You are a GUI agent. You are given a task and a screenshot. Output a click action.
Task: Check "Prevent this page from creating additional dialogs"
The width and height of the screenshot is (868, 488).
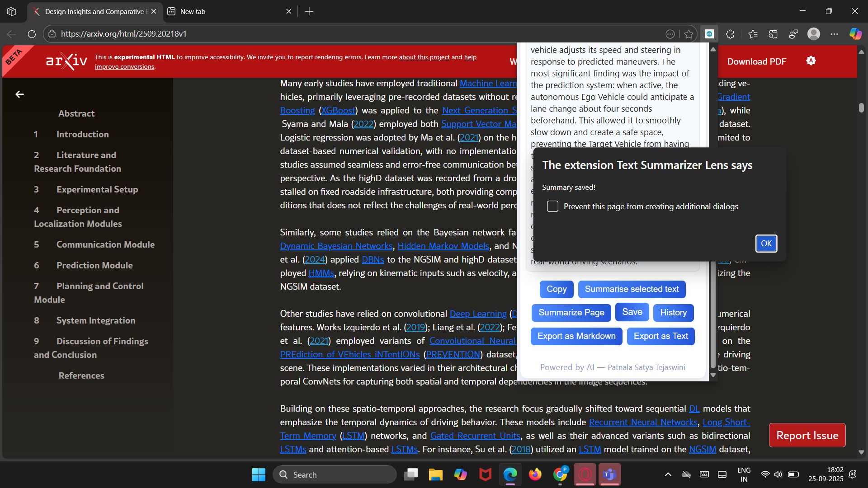pyautogui.click(x=552, y=206)
